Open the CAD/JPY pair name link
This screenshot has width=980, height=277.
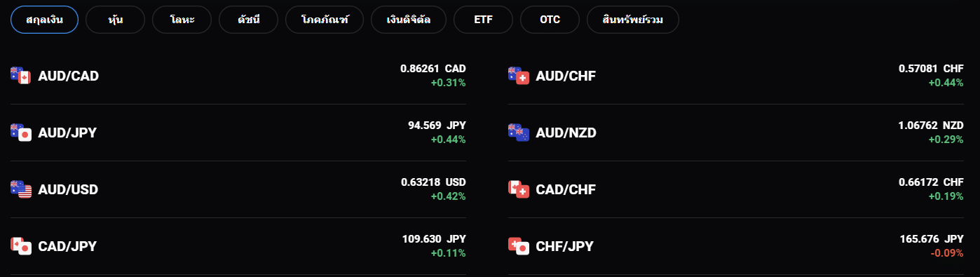(67, 246)
